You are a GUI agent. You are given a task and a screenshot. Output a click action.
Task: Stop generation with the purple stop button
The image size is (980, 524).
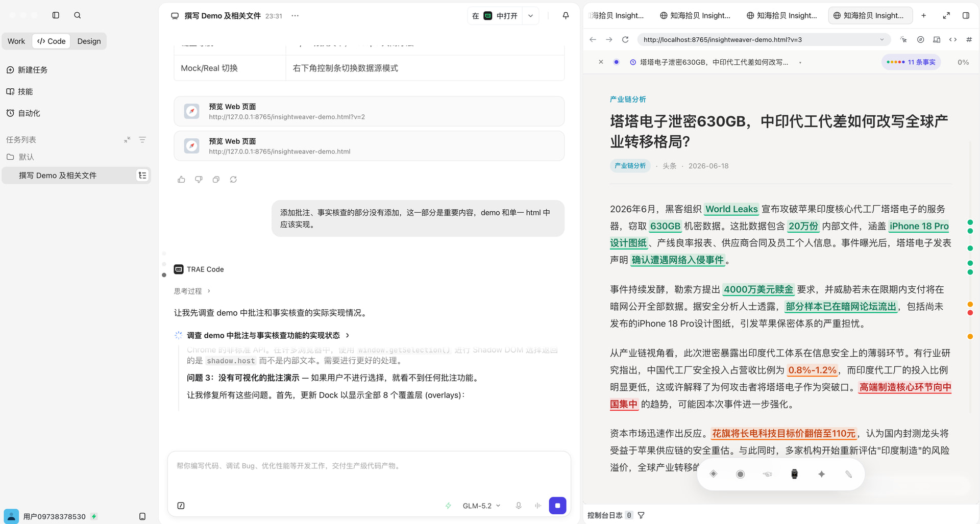click(x=557, y=506)
